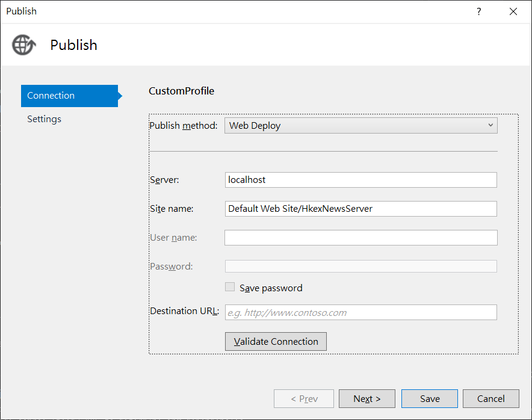
Task: Save the publish profile
Action: 430,398
